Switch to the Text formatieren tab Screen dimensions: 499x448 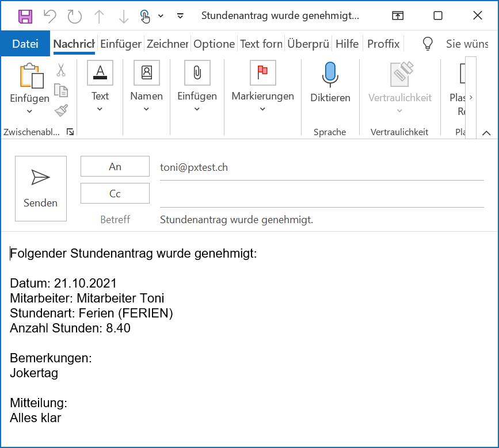click(261, 44)
